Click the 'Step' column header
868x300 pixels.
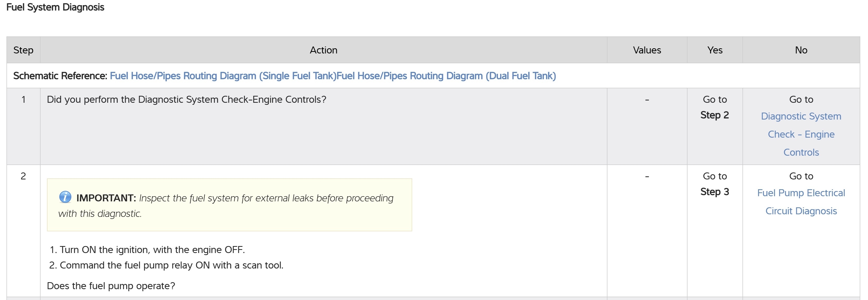[x=23, y=50]
